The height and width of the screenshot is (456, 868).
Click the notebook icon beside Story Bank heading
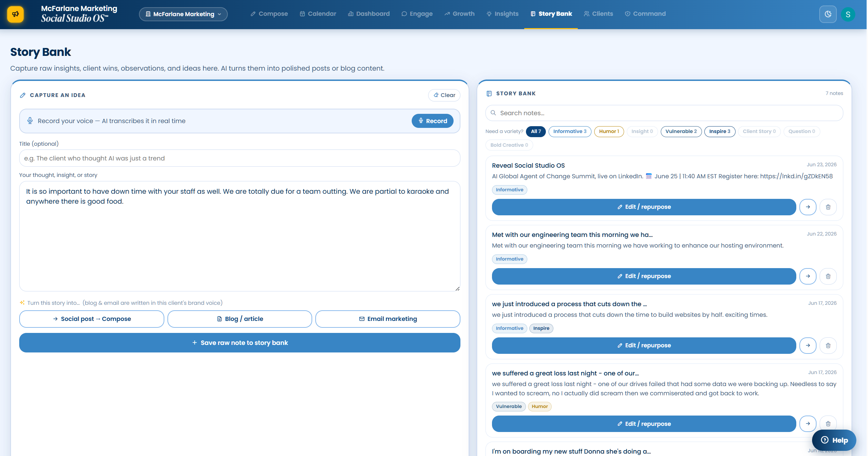(x=489, y=93)
